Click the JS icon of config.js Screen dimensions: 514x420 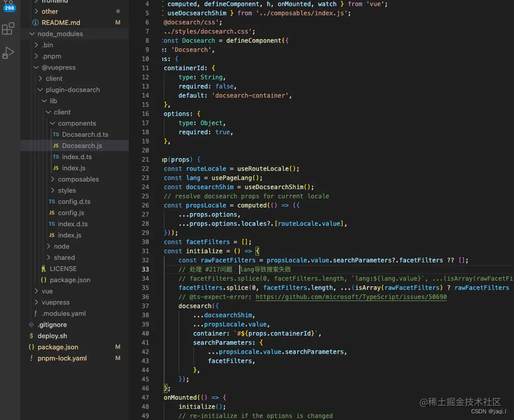tap(52, 213)
